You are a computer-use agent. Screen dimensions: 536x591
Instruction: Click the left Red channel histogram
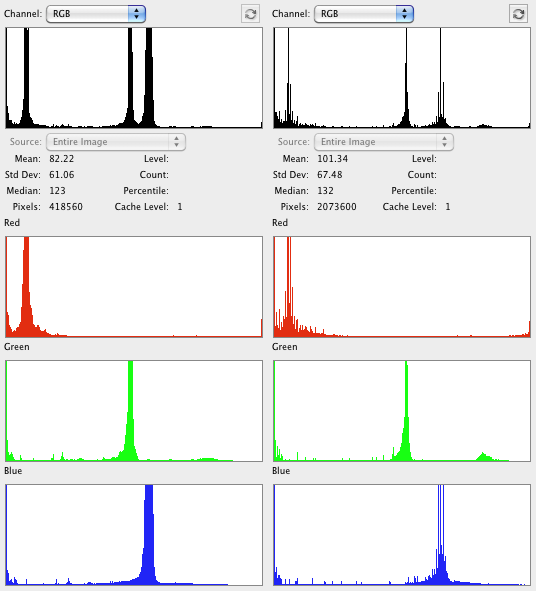134,287
